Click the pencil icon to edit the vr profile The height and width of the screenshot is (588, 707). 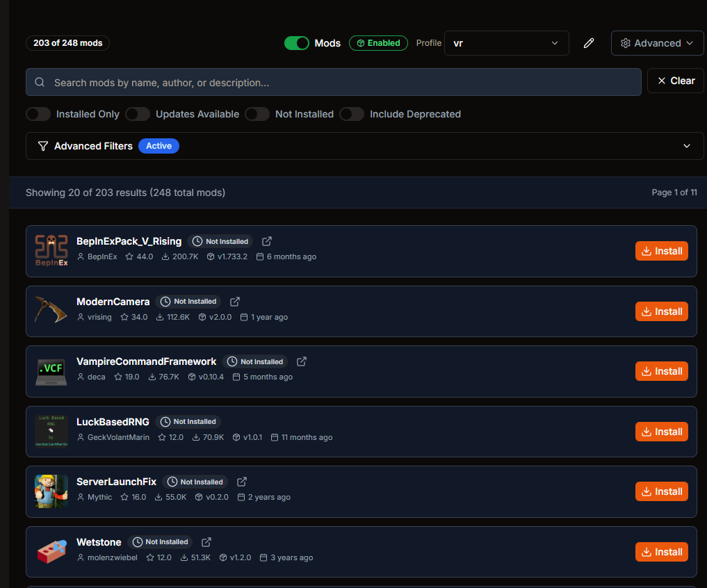588,43
